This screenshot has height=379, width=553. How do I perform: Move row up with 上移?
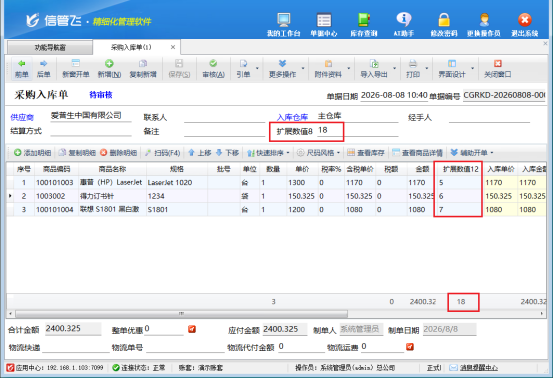[x=200, y=153]
